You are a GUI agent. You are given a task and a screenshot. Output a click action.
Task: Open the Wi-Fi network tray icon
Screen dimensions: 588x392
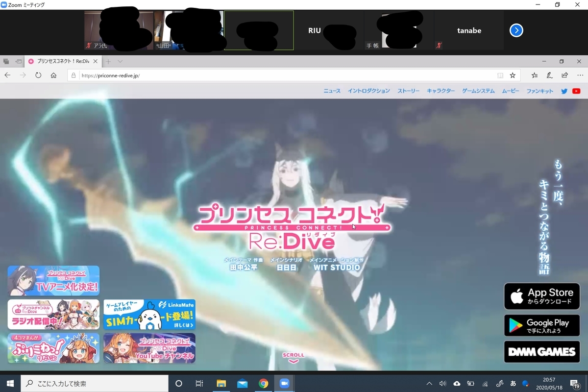(x=485, y=383)
